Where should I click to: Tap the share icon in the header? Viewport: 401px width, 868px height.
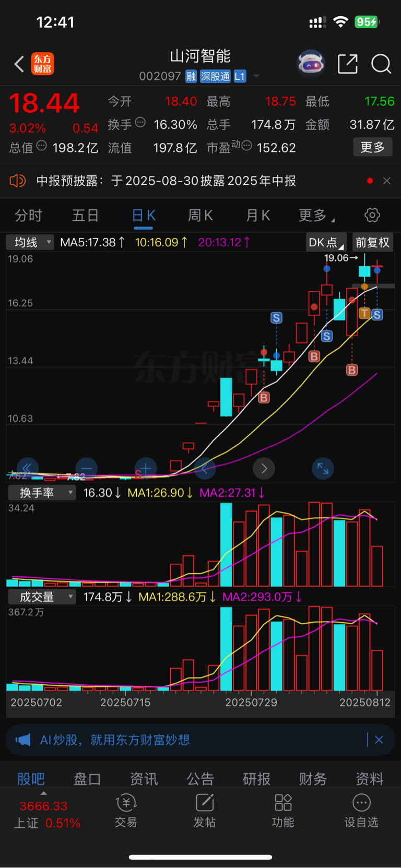click(348, 64)
